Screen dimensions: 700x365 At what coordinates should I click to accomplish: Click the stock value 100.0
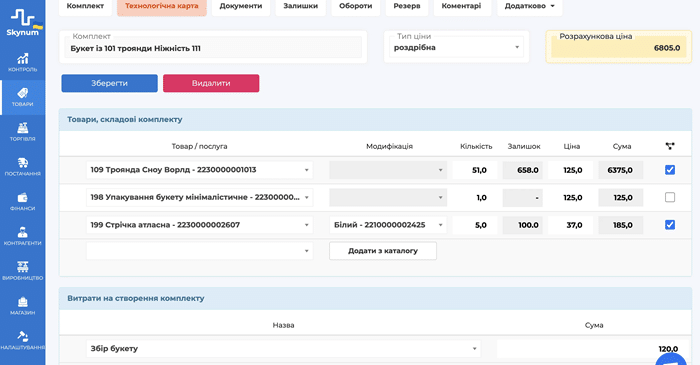(523, 225)
